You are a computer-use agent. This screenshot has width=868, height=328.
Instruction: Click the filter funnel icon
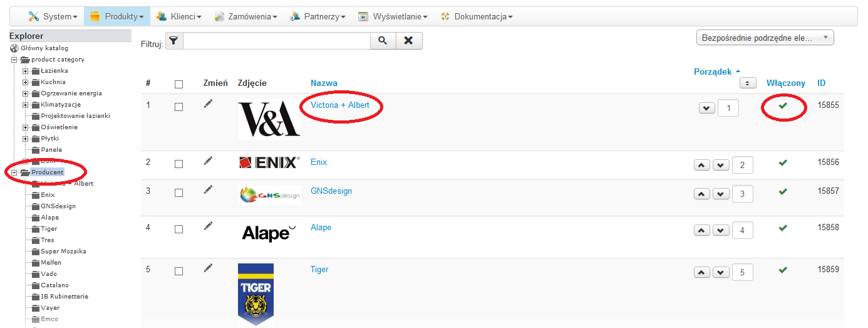173,41
